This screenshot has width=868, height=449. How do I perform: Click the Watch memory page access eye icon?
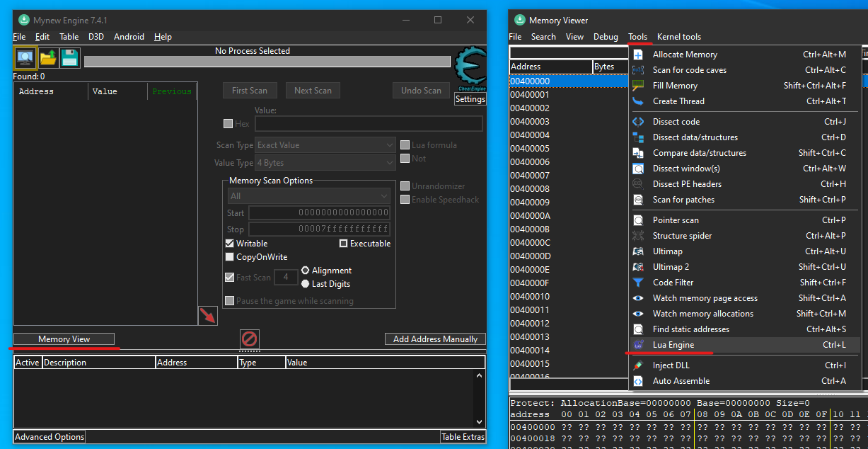click(x=638, y=298)
